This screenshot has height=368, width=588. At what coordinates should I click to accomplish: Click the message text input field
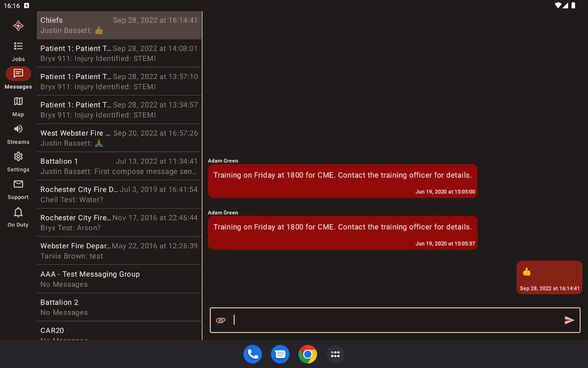click(395, 320)
